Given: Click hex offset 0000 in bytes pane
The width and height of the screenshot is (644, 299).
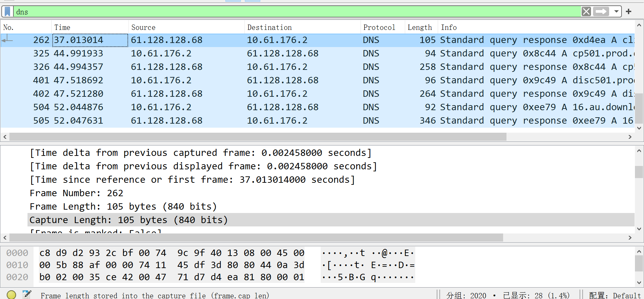Looking at the screenshot, I should [17, 253].
